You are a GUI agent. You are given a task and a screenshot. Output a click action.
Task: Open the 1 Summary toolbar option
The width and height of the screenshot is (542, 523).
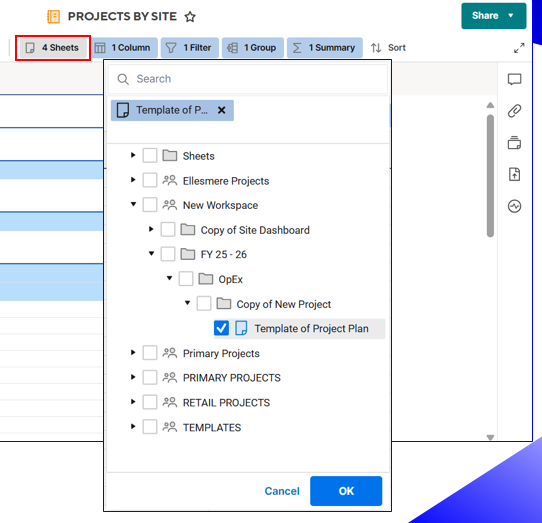[x=325, y=48]
